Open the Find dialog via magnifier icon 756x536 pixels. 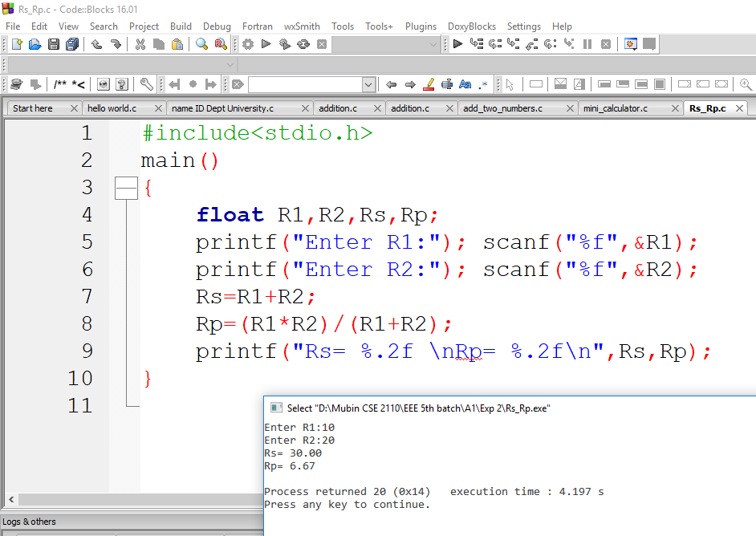coord(201,44)
